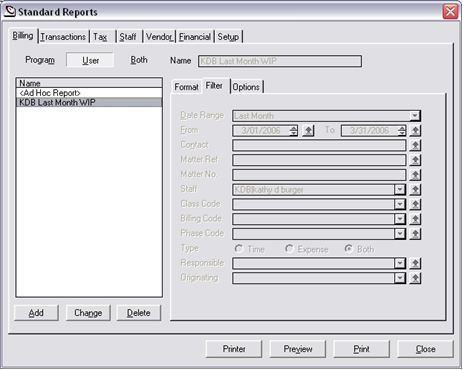Click the Standard Reports title bar icon
The height and width of the screenshot is (370, 463).
point(10,11)
